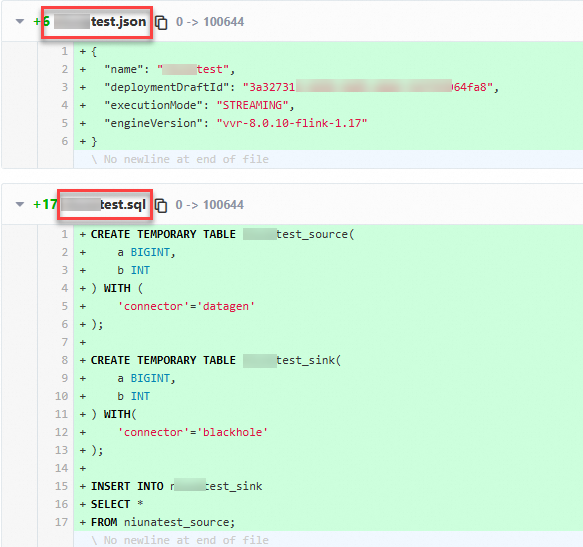Click line number 12 blackhole connector row

(x=62, y=432)
